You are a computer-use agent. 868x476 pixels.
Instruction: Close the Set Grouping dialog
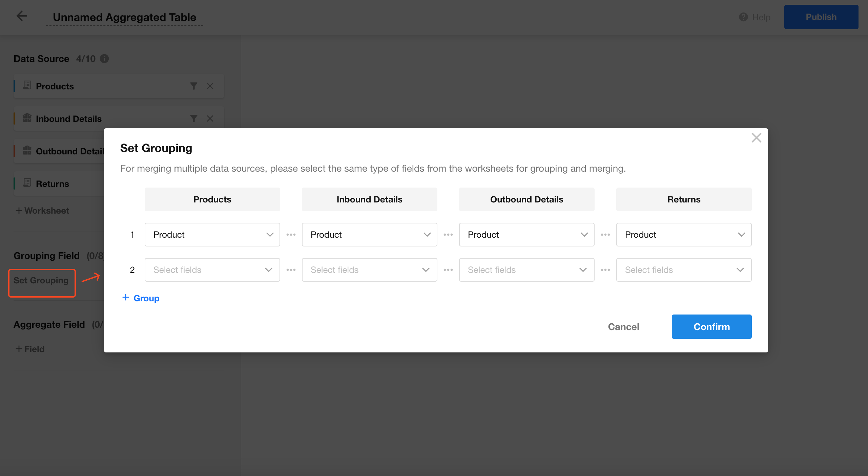tap(756, 138)
